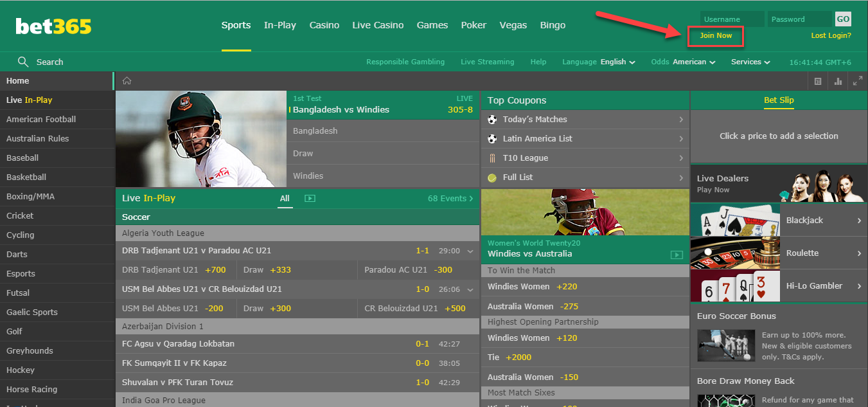The image size is (868, 407).
Task: Open the Blackjack cards thumbnail
Action: click(x=735, y=221)
